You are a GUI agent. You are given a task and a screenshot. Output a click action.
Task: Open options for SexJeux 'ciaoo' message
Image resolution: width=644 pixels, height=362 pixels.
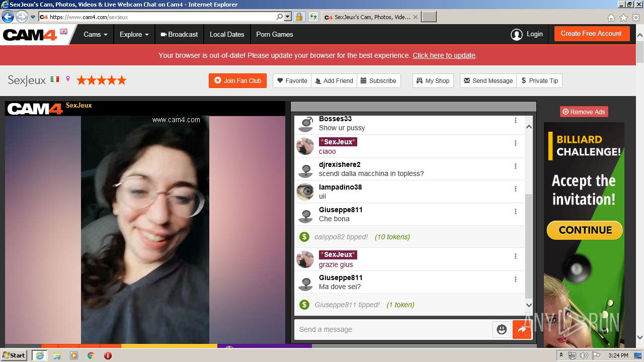515,143
